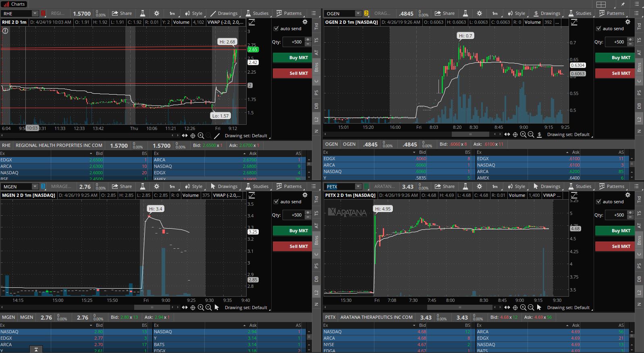644x353 pixels.
Task: Click scroll-fit arrows icon under PETX chart
Action: [507, 308]
